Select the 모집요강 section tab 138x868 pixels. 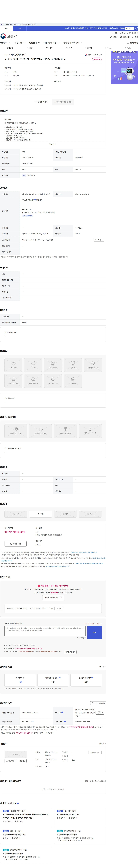click(x=10, y=48)
